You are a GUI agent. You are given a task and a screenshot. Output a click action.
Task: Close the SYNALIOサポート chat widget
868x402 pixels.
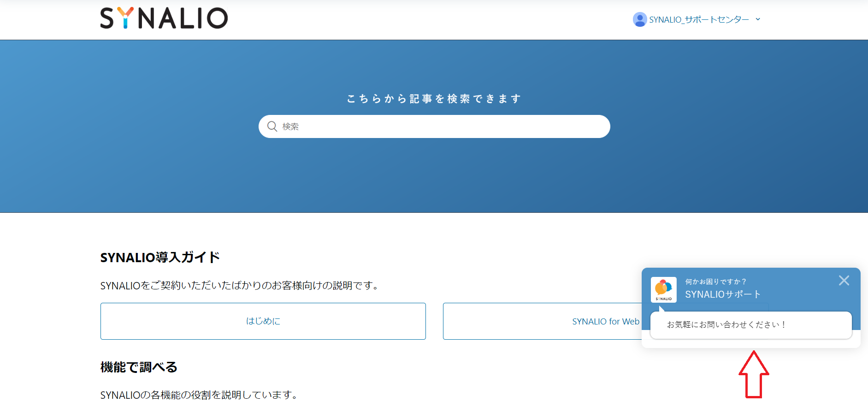tap(844, 281)
